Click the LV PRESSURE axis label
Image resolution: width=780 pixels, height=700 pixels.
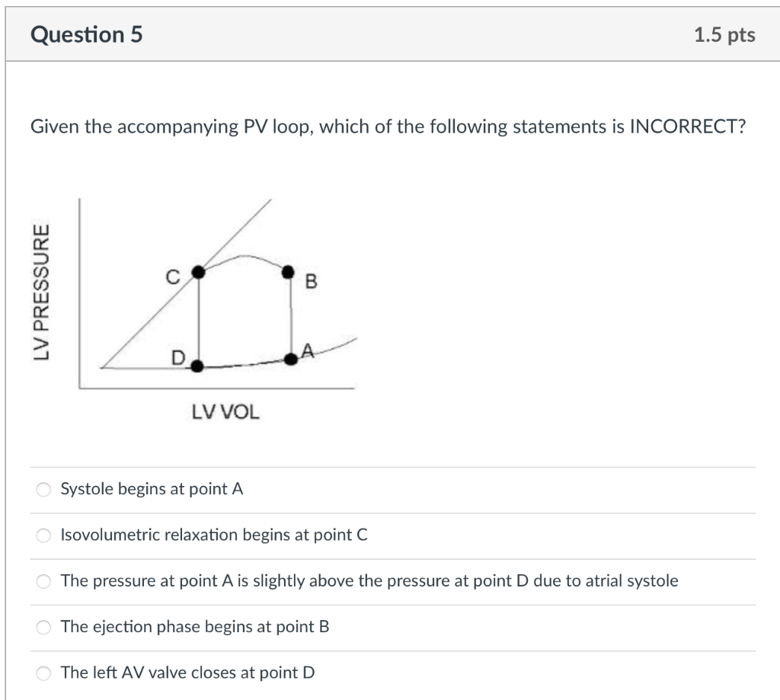pos(46,293)
